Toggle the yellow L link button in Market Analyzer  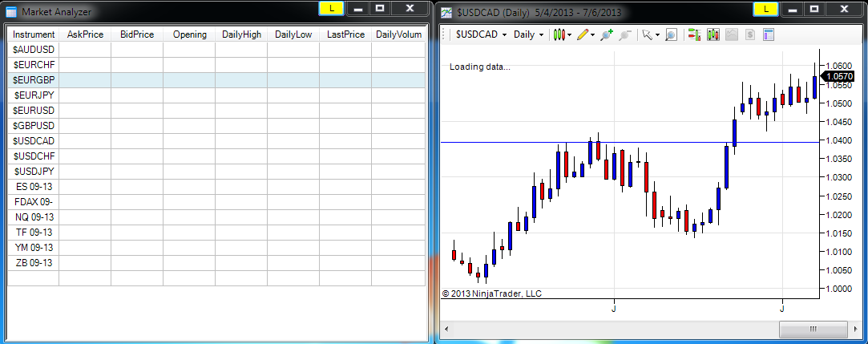332,8
